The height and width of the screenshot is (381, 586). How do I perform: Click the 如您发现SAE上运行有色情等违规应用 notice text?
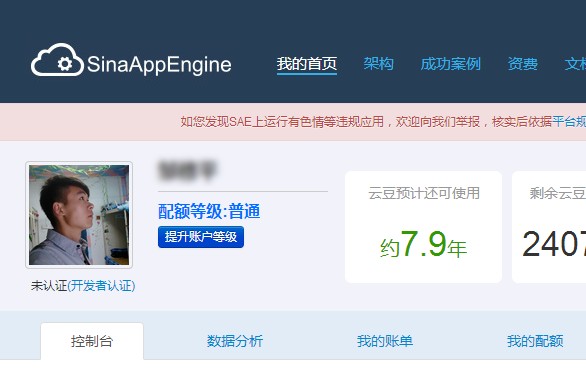(x=283, y=122)
